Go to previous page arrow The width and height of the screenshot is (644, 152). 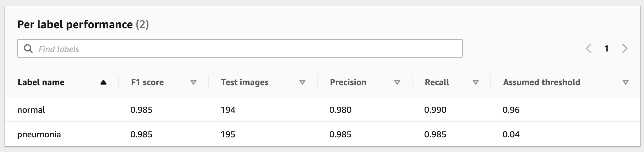click(x=588, y=48)
